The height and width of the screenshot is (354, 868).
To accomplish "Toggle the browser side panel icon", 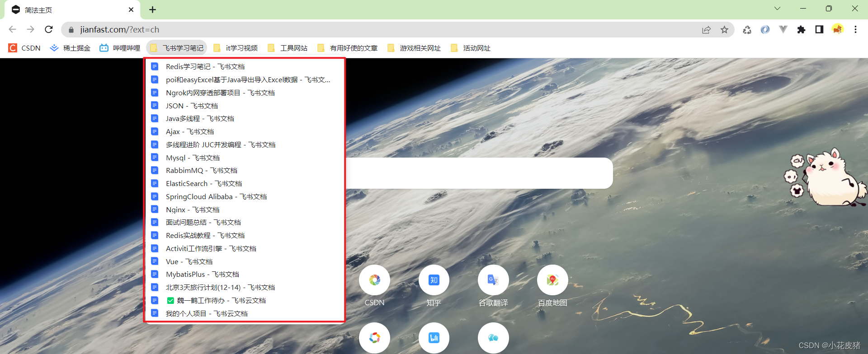I will (819, 29).
